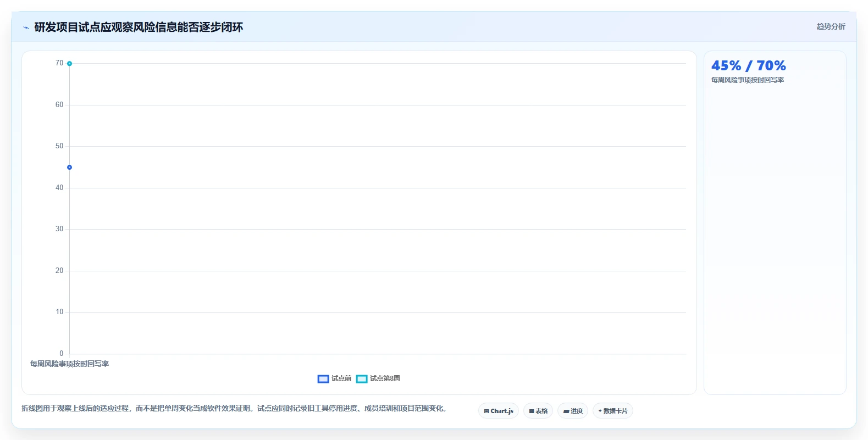
Task: Click the y-axis tick label 60
Action: (x=59, y=104)
